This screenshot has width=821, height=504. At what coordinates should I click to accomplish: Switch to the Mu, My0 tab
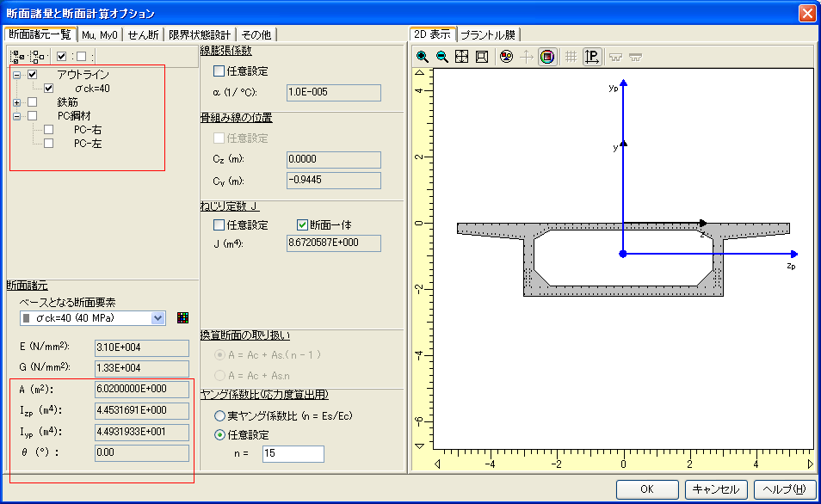coord(100,35)
